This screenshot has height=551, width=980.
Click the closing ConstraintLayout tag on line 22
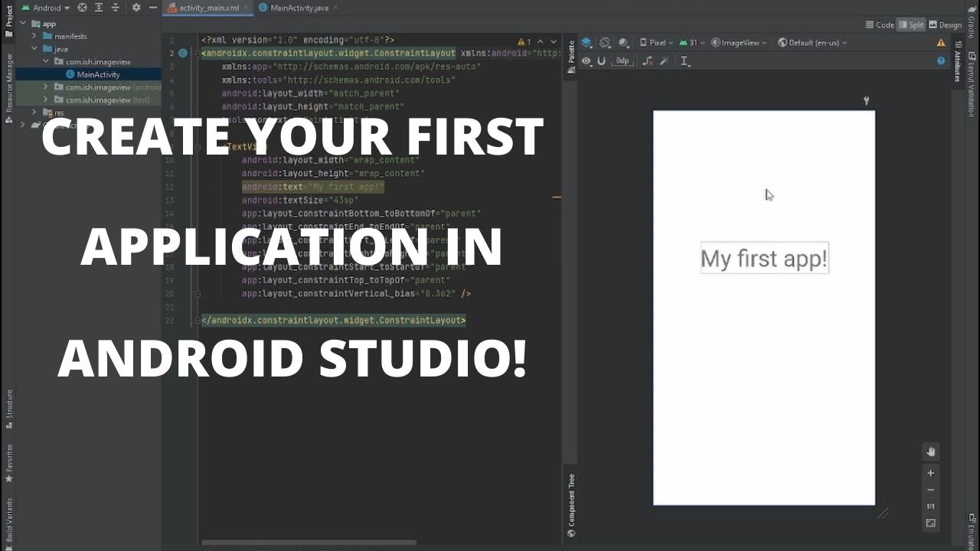334,321
